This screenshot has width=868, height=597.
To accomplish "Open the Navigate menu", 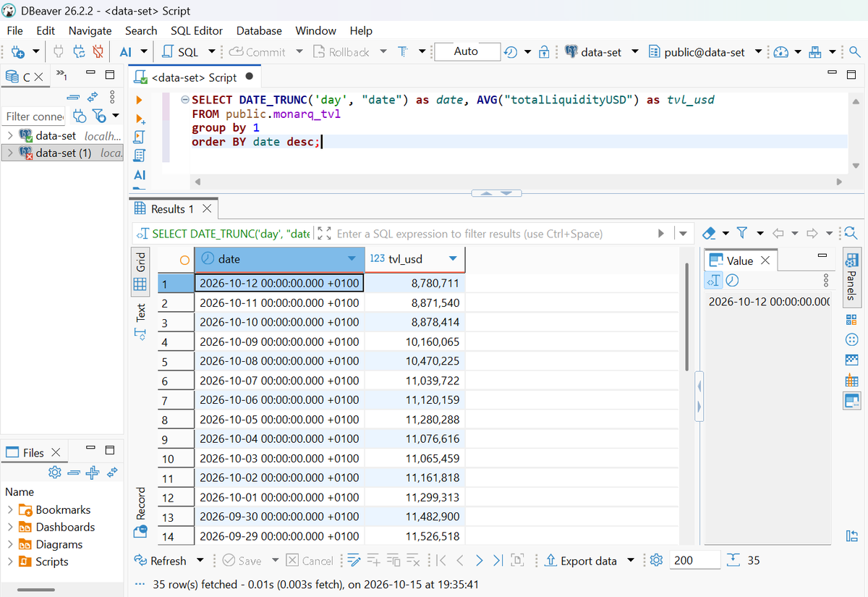I will 90,30.
